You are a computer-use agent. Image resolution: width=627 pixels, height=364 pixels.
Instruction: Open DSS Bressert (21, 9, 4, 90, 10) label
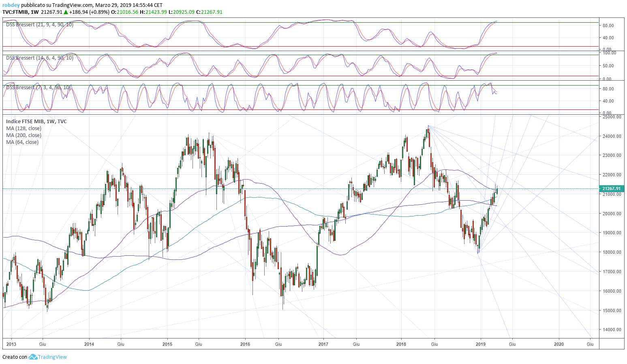[40, 25]
